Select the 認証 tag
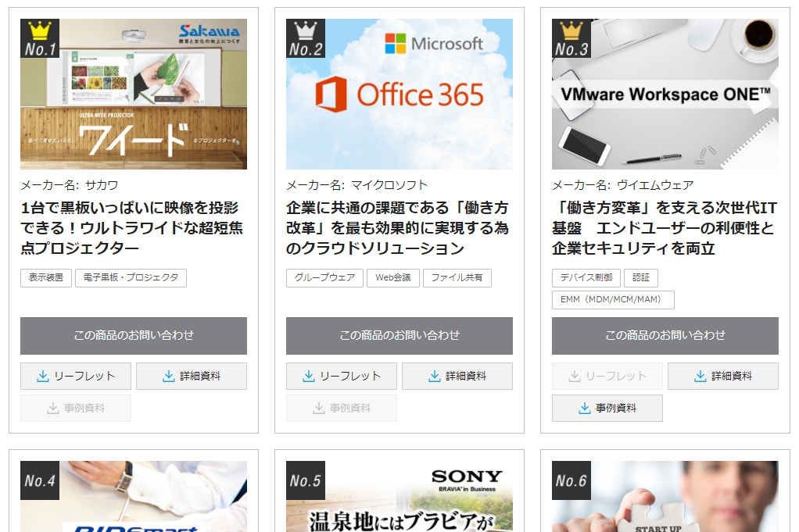 641,278
